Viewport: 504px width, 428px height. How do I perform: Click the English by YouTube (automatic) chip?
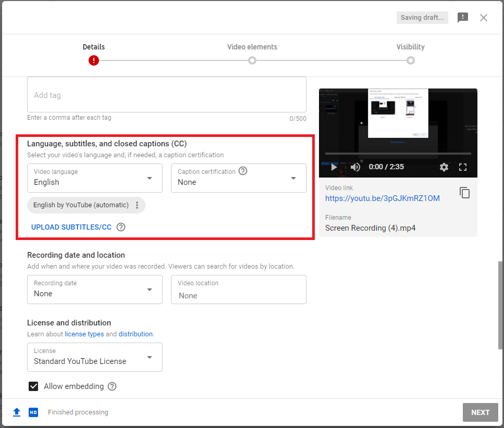point(86,205)
